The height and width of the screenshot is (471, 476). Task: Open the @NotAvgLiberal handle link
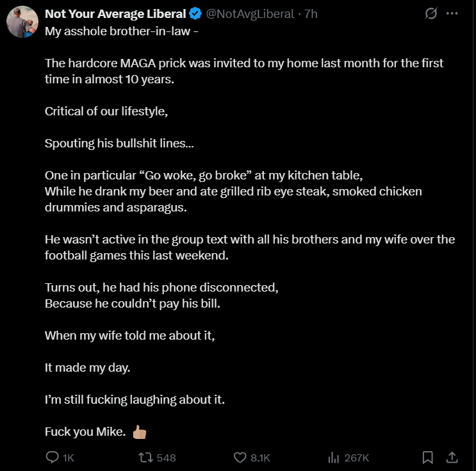pyautogui.click(x=250, y=13)
